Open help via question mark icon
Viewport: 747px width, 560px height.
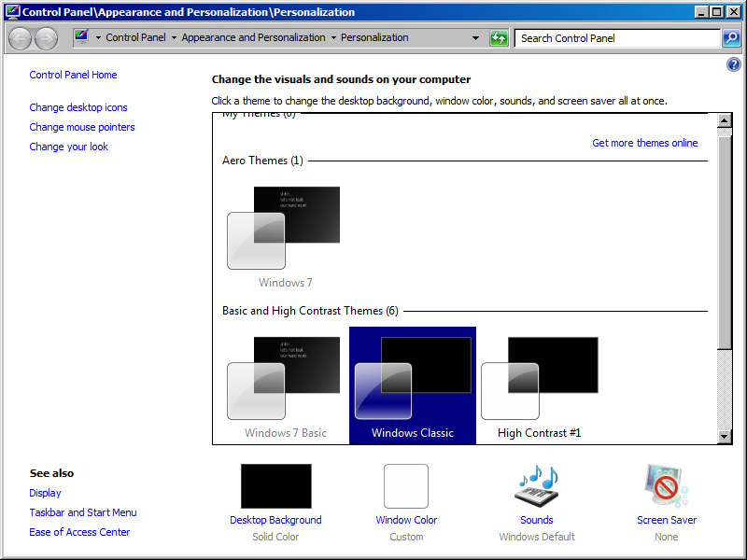[x=734, y=63]
